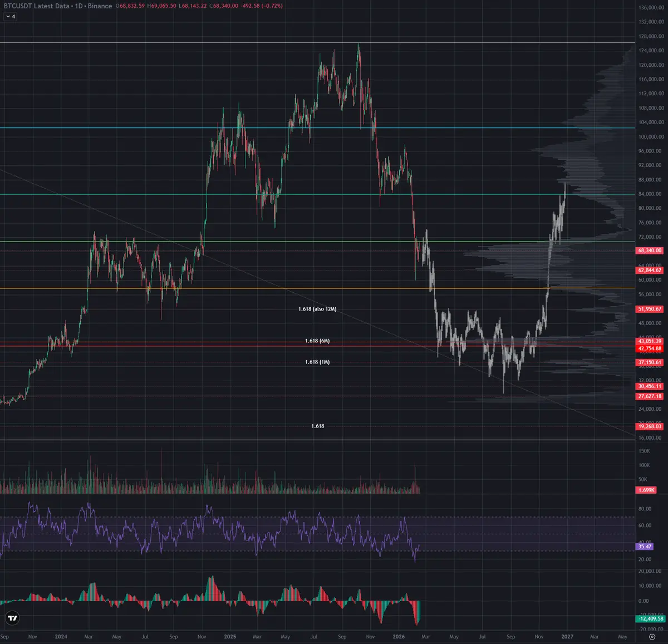Open the BTCUSDT Latest Data symbol title

coord(37,6)
